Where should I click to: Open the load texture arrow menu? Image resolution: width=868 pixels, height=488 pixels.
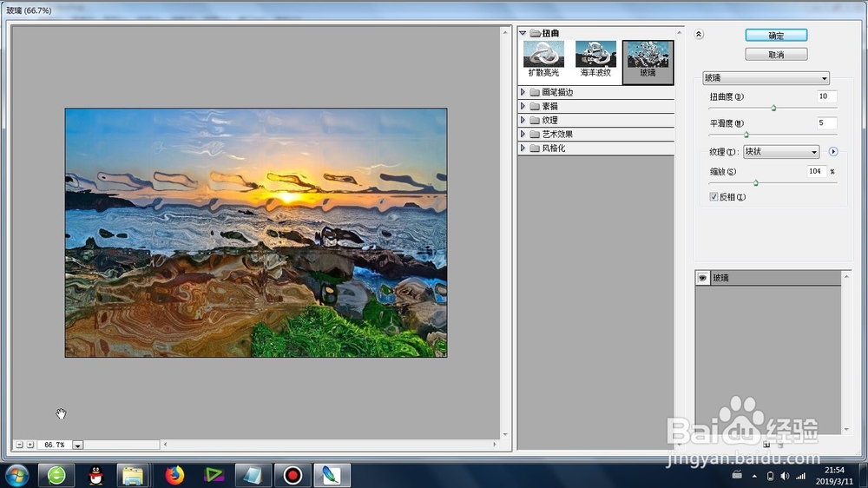click(833, 151)
